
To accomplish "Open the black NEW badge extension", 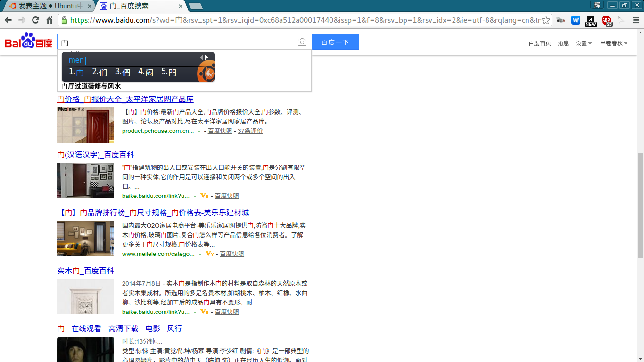I will coord(591,21).
